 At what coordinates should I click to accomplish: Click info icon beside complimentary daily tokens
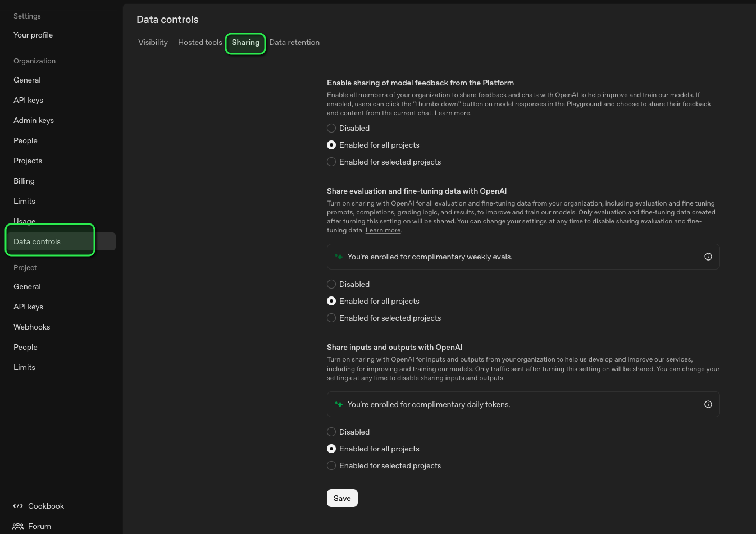[x=708, y=404]
